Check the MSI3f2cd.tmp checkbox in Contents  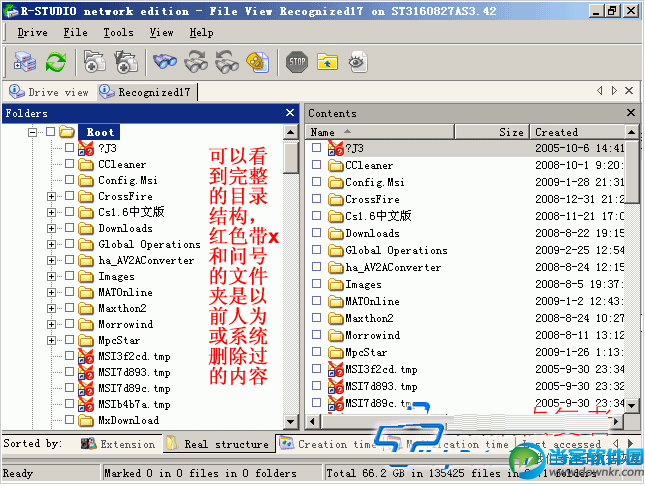(316, 369)
